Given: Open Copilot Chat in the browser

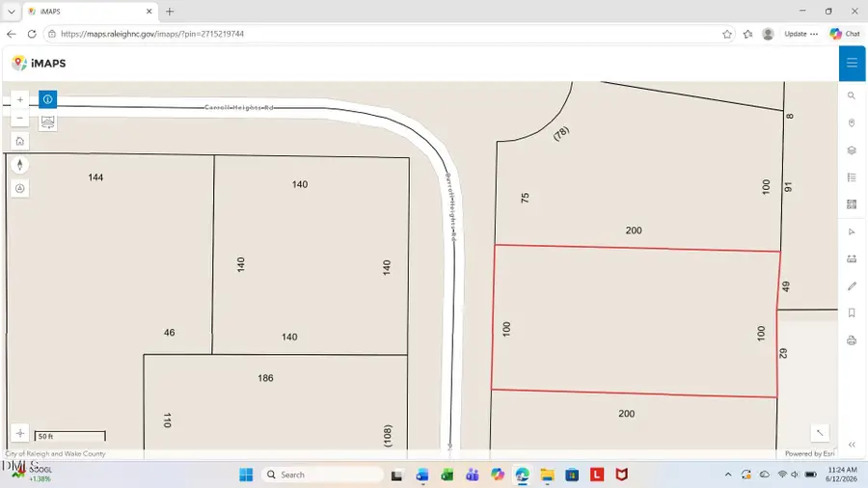Looking at the screenshot, I should click(x=845, y=34).
